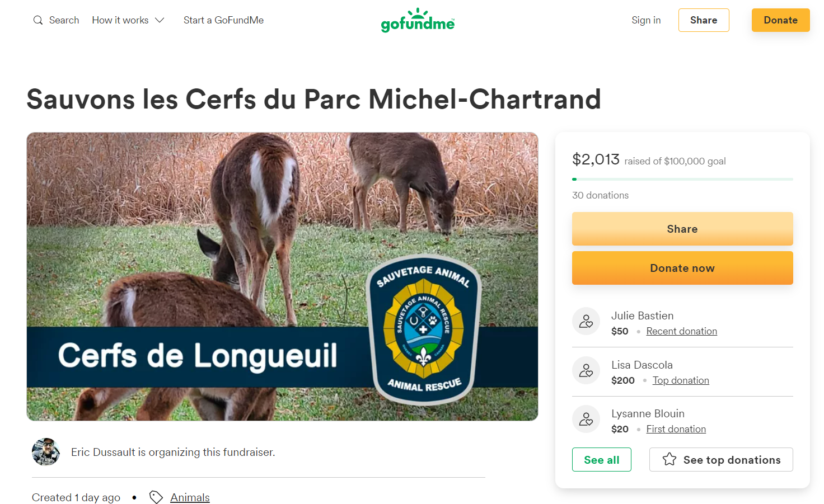Click Sign in link
Viewport: 824px width, 504px height.
pyautogui.click(x=646, y=20)
